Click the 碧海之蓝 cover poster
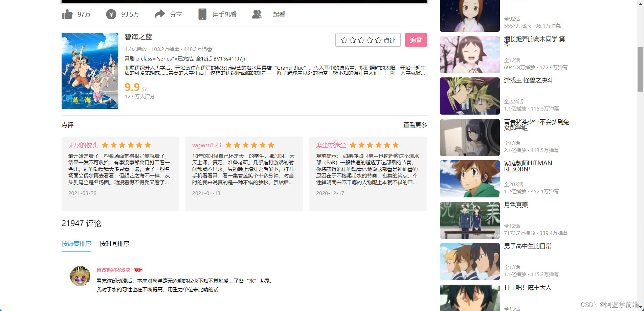The height and width of the screenshot is (311, 644). (89, 71)
